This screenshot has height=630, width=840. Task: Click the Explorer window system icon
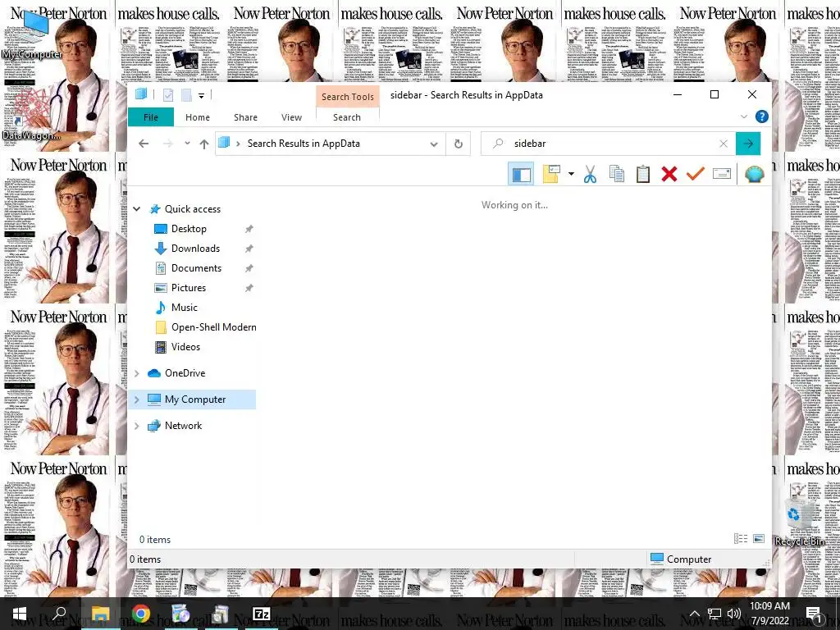pos(141,94)
